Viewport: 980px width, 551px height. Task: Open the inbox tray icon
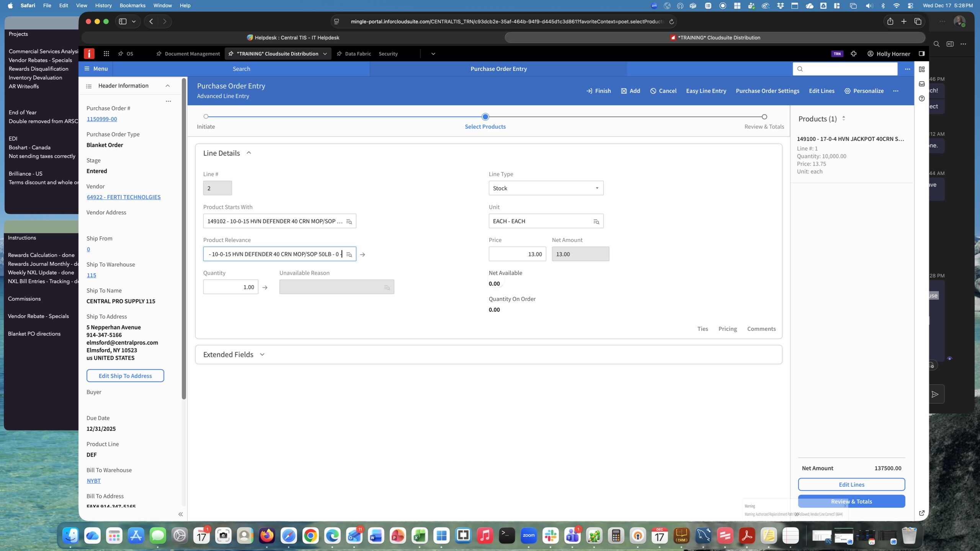pyautogui.click(x=922, y=84)
